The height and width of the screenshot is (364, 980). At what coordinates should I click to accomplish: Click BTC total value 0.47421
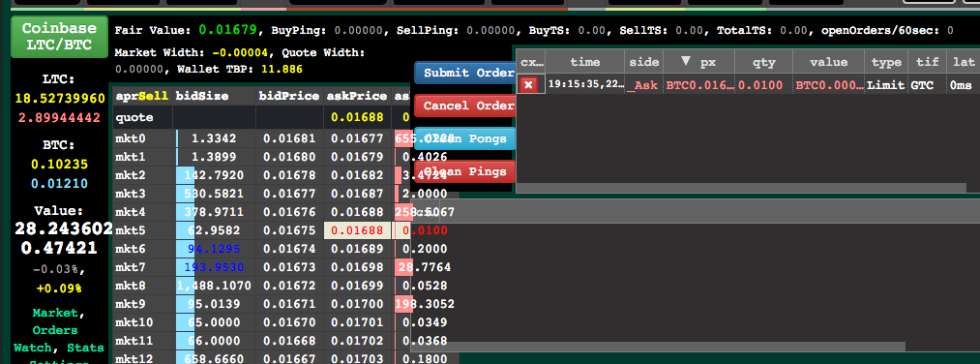coord(59,248)
